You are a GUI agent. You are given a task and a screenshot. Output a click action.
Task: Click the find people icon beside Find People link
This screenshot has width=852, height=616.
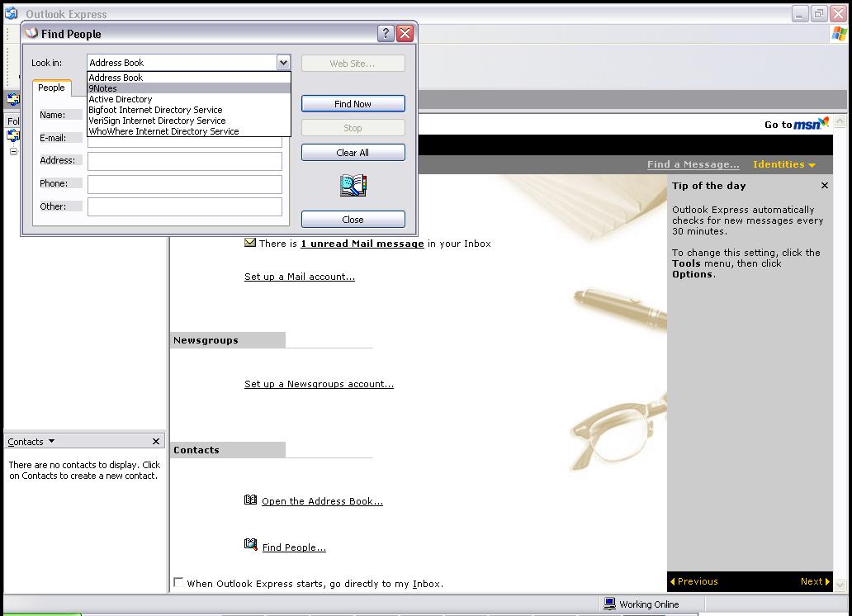point(250,544)
